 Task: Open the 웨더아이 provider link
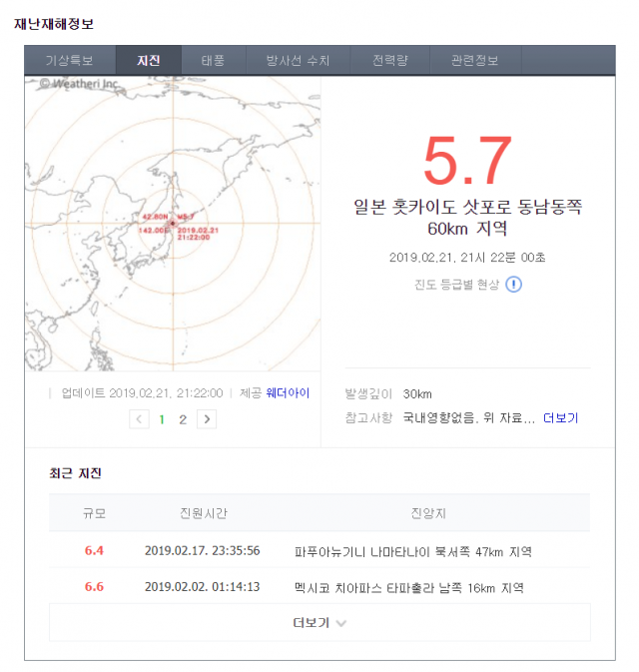[x=288, y=393]
